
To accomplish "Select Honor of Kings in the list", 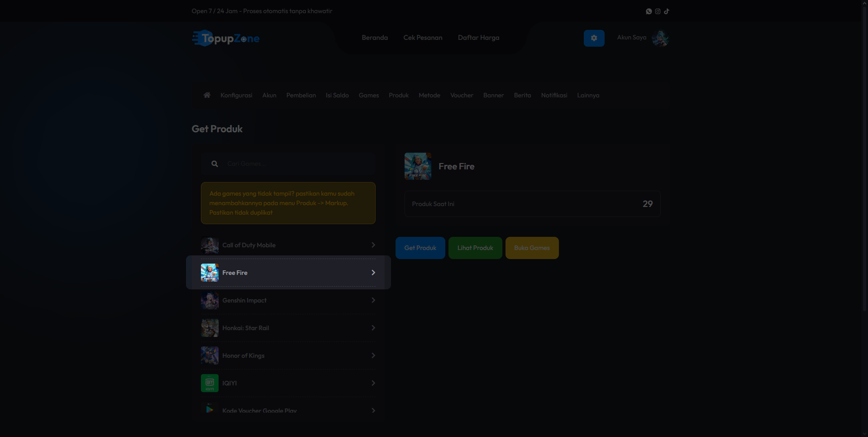I will pos(243,355).
